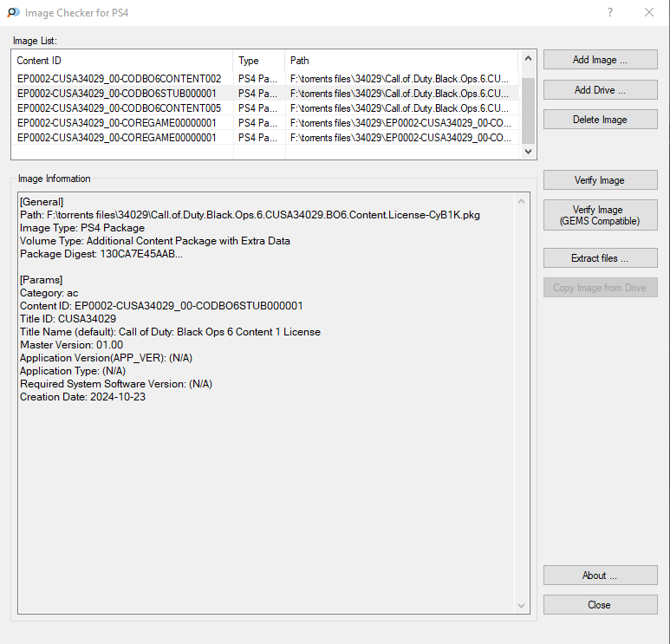Click the Path line in Image Information
Viewport: 670px width, 644px height.
[250, 215]
